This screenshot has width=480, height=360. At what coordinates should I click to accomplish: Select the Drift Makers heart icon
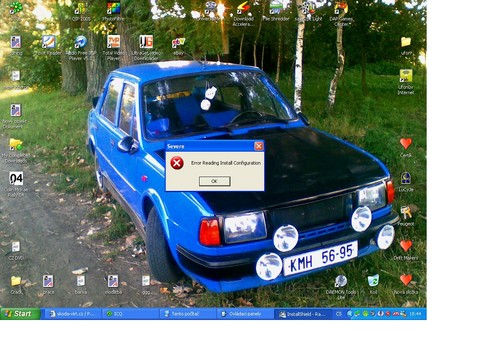pyautogui.click(x=406, y=250)
